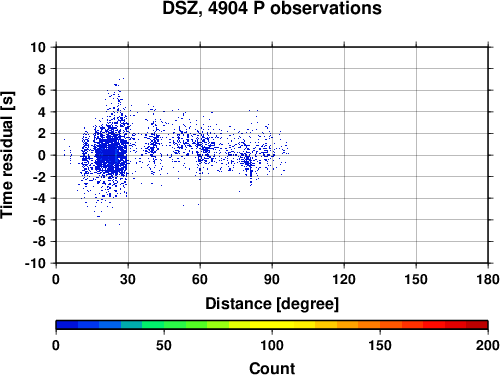Click the colorbar tick label 50
Screen dimensions: 500x375
pos(164,345)
